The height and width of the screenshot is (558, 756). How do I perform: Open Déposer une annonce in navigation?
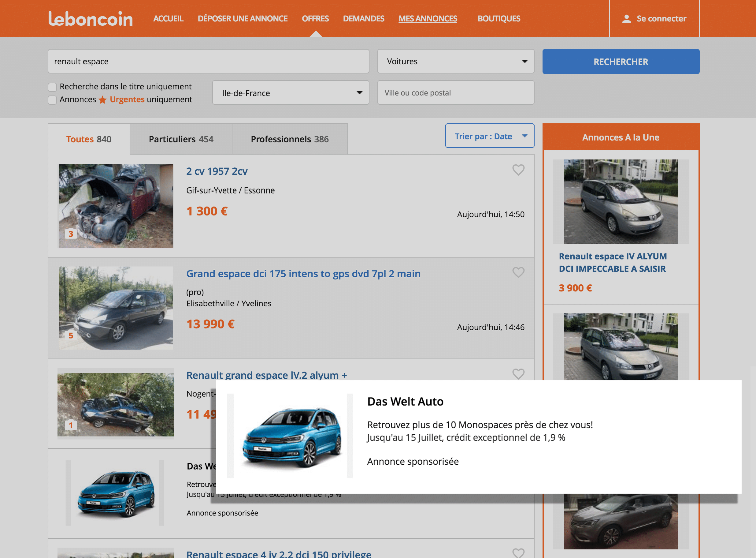click(x=242, y=19)
